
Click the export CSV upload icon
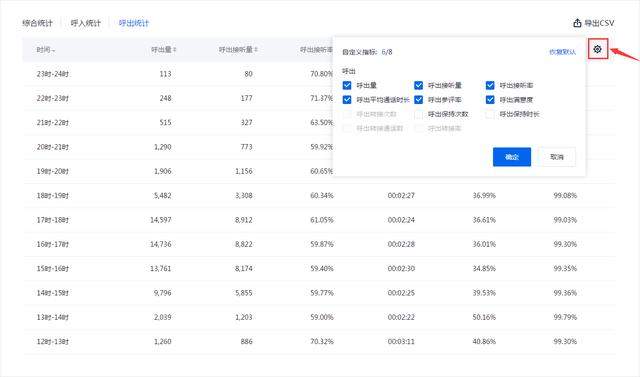pyautogui.click(x=577, y=23)
